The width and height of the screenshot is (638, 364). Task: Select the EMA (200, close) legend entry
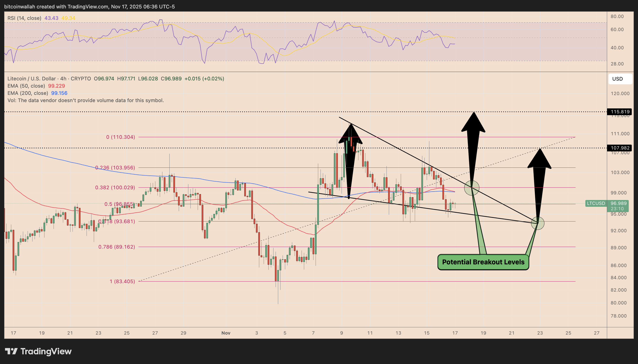point(28,93)
